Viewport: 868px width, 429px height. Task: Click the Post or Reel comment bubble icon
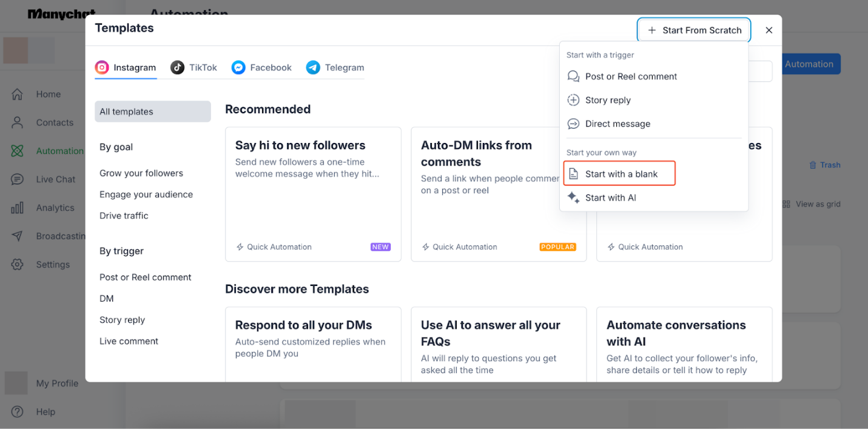click(x=573, y=76)
